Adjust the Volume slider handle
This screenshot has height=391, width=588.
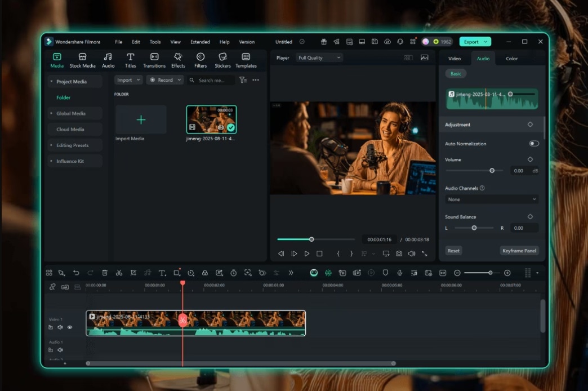(x=492, y=171)
